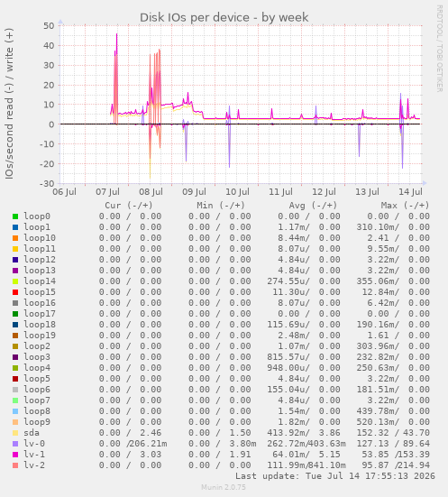The width and height of the screenshot is (448, 497).
Task: Click the 'loop2' legend label
Action: 37,345
